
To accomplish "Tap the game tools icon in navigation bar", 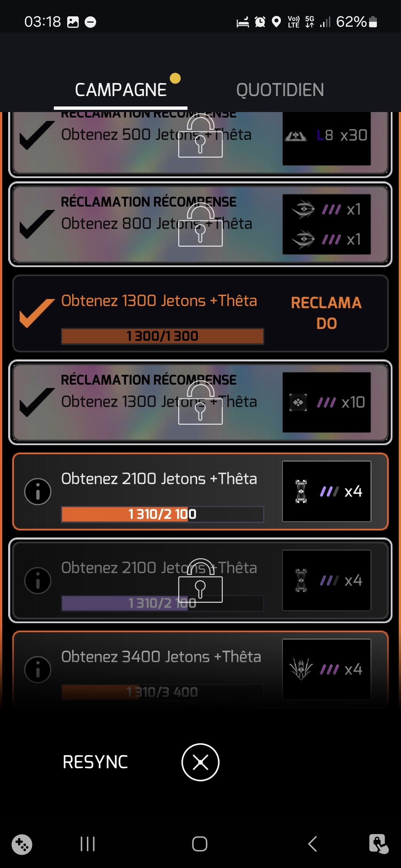I will point(22,844).
